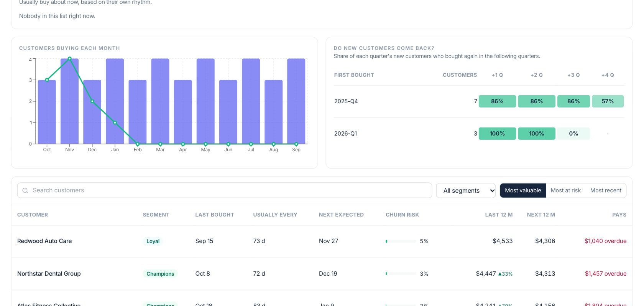Select Northstar's churn risk bar showing 3%

coord(401,274)
